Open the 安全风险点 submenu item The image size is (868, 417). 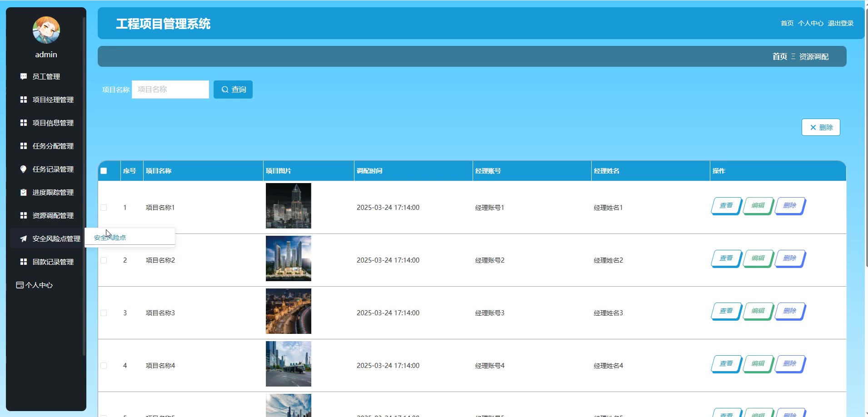pyautogui.click(x=110, y=238)
